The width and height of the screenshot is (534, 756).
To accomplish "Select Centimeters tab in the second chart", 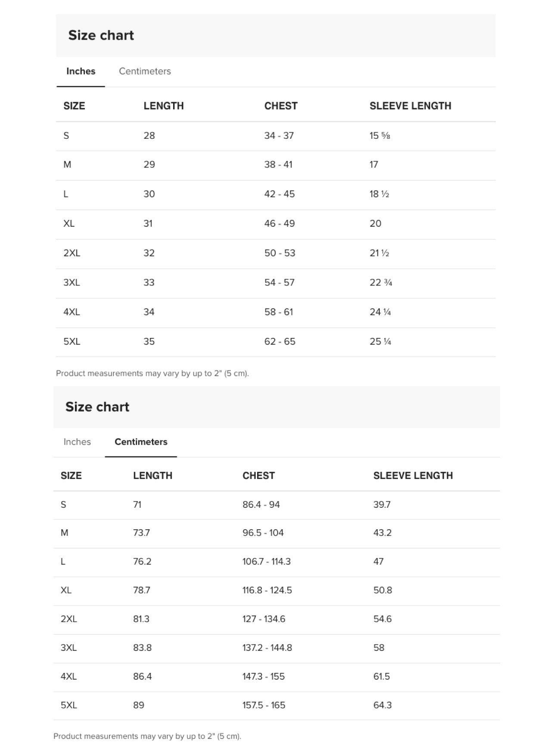I will [x=141, y=442].
